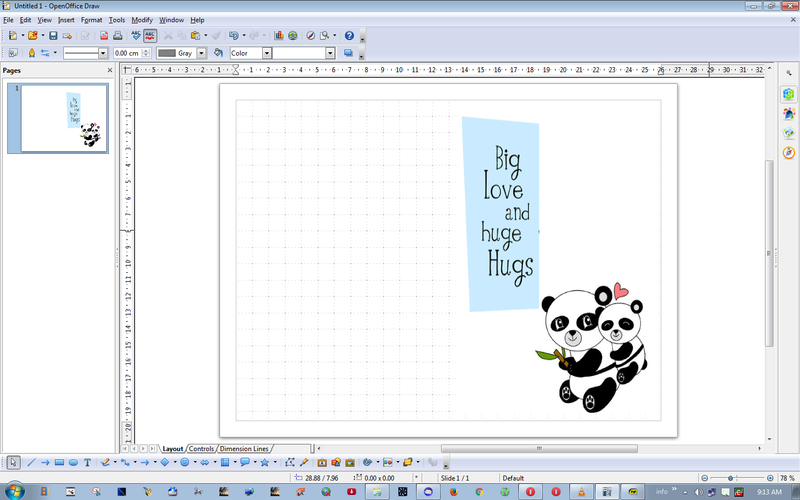This screenshot has width=800, height=500.
Task: Click the line width field
Action: (x=128, y=53)
